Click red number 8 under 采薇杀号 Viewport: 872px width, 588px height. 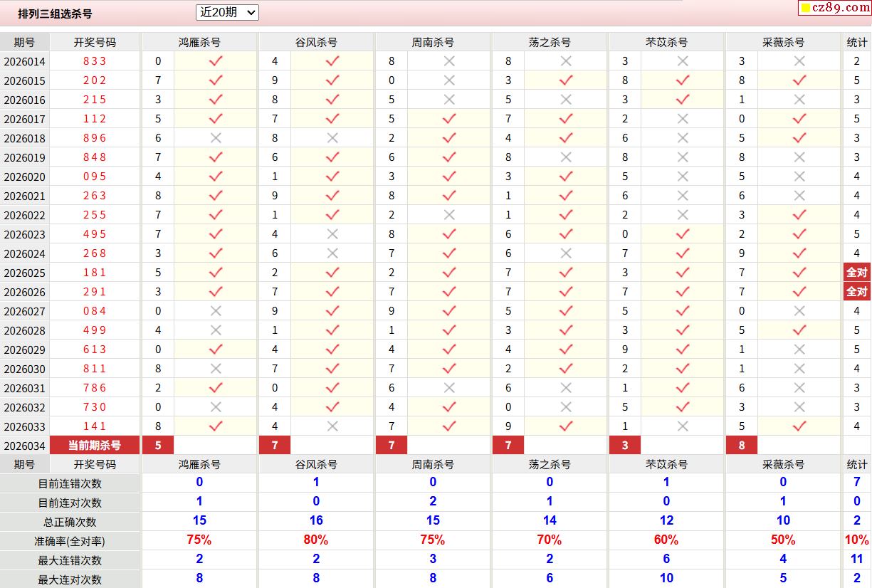tap(742, 446)
